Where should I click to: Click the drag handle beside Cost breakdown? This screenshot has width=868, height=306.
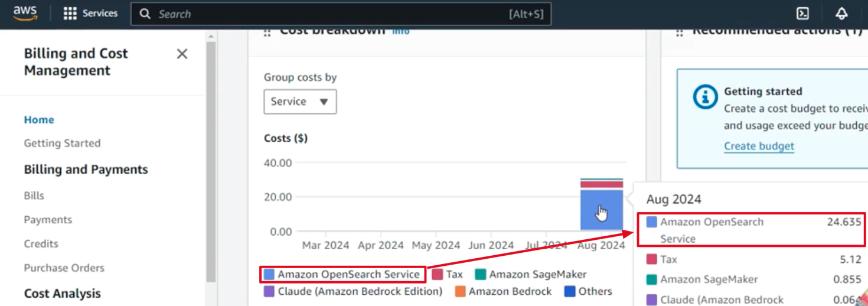point(267,32)
